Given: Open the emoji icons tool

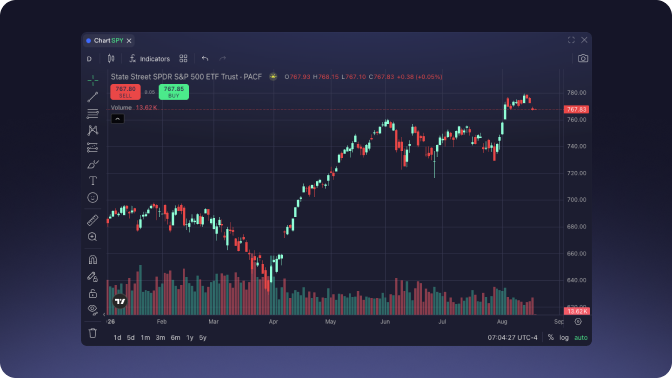Looking at the screenshot, I should [x=93, y=198].
